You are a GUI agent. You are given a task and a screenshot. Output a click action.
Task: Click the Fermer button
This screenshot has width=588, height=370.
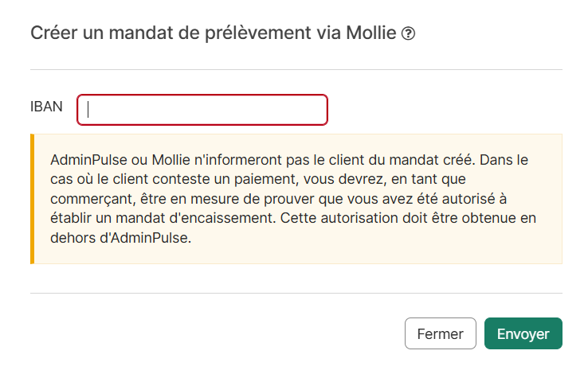coord(441,333)
